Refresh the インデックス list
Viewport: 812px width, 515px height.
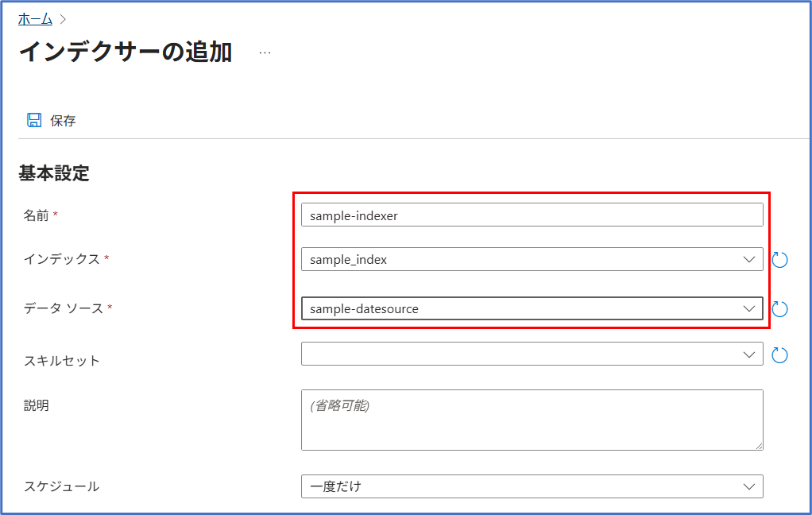coord(779,260)
